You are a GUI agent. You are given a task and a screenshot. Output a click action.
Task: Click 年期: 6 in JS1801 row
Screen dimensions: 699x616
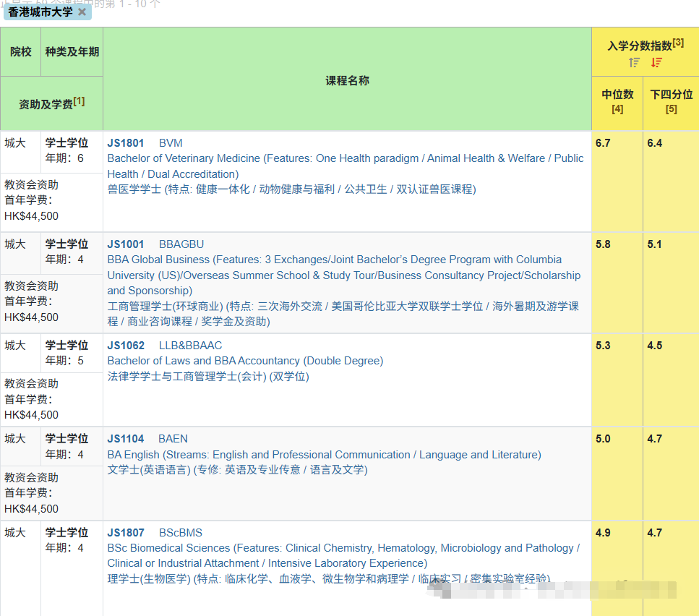point(64,158)
